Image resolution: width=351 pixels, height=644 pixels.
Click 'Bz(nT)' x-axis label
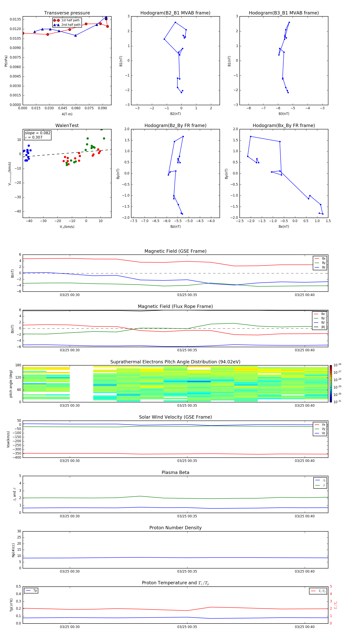pyautogui.click(x=175, y=227)
